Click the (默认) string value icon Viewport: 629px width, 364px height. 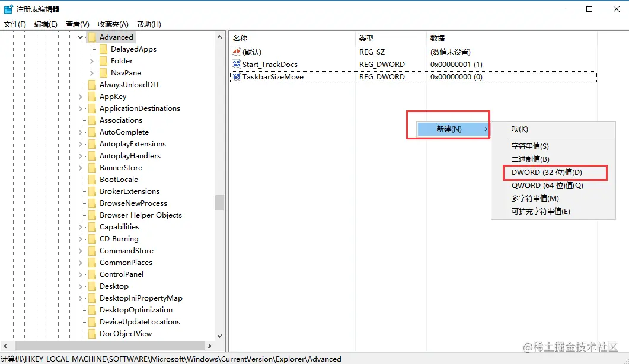tap(237, 52)
